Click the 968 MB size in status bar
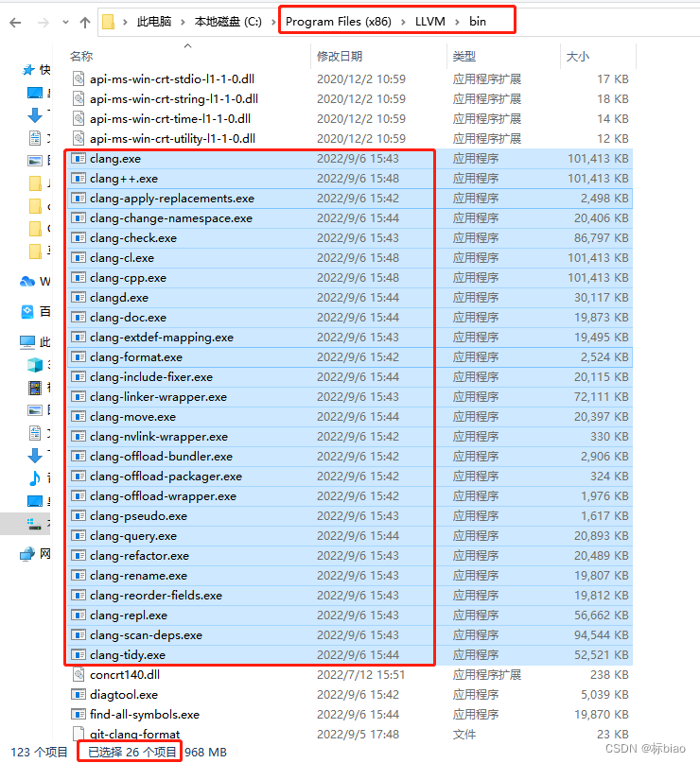The height and width of the screenshot is (763, 700). 206,753
